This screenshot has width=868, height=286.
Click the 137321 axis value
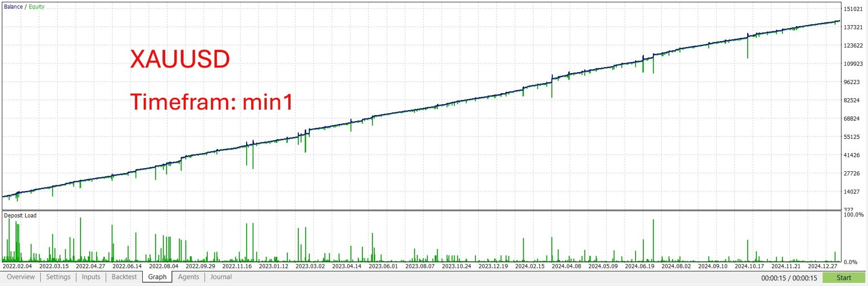click(853, 27)
